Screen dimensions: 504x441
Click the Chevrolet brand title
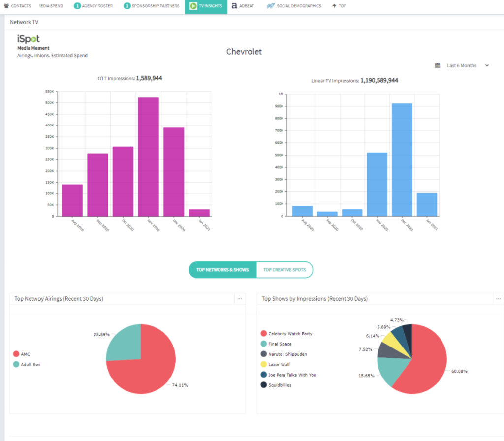[x=244, y=51]
